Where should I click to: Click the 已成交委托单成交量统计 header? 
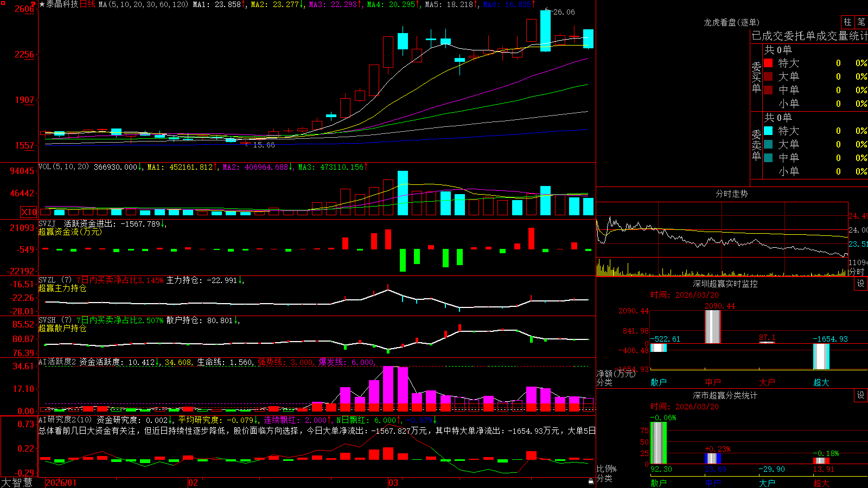click(809, 36)
